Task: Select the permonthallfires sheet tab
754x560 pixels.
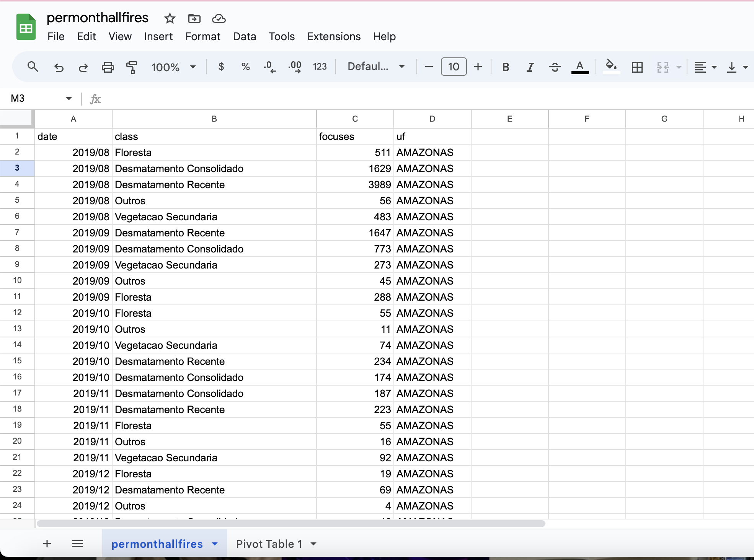Action: [157, 544]
